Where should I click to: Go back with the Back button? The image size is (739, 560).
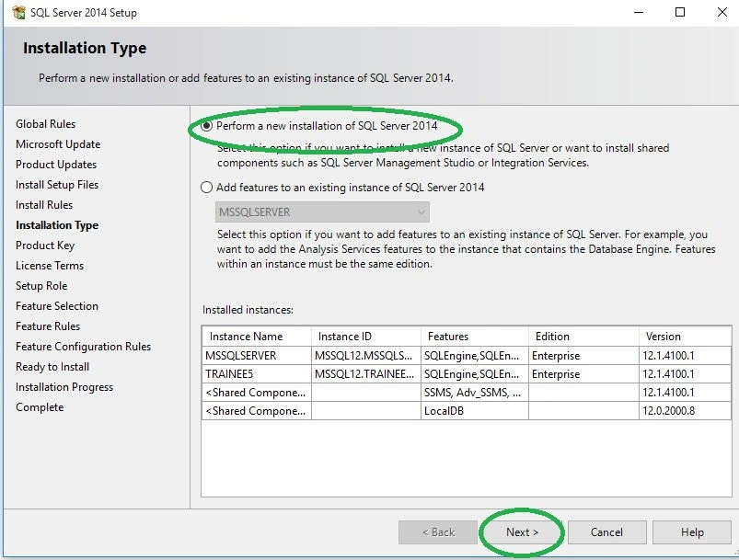click(x=438, y=532)
